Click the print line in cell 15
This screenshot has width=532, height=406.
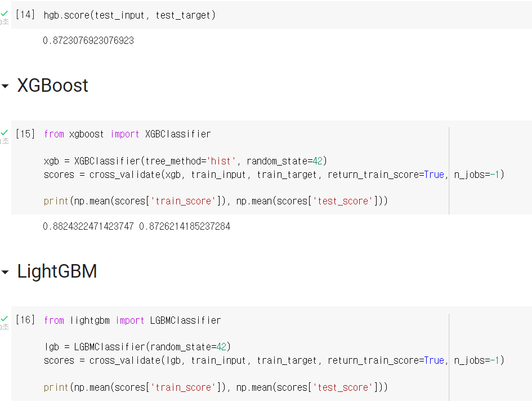click(216, 201)
